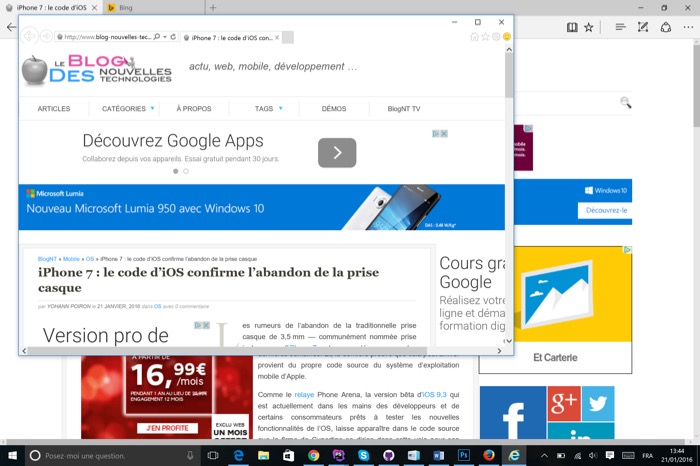Expand the TAGS menu dropdown
This screenshot has width=700, height=466.
280,108
